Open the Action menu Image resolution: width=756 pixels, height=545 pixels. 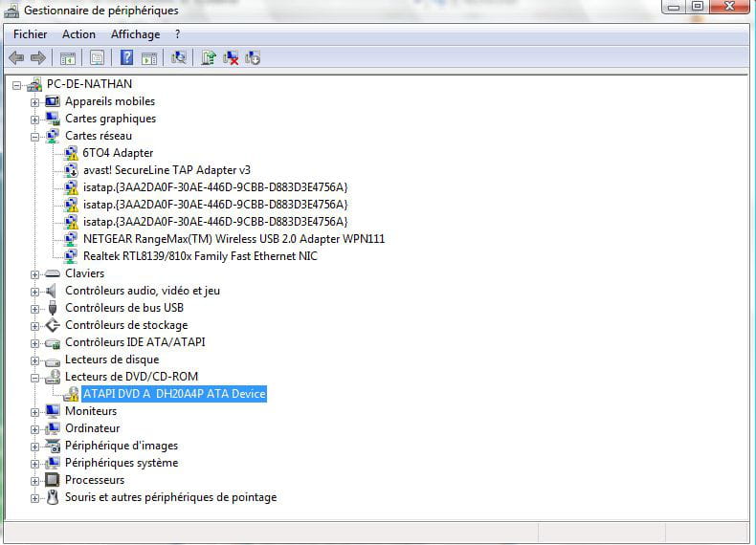[78, 34]
